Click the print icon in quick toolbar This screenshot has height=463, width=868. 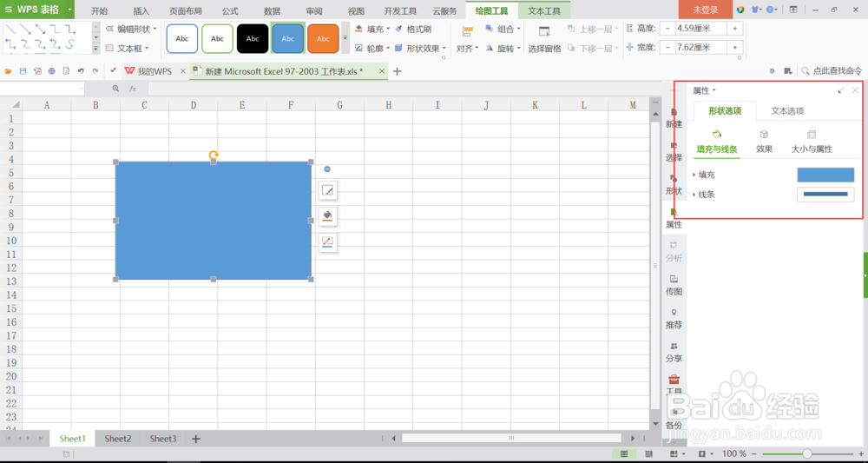[51, 71]
